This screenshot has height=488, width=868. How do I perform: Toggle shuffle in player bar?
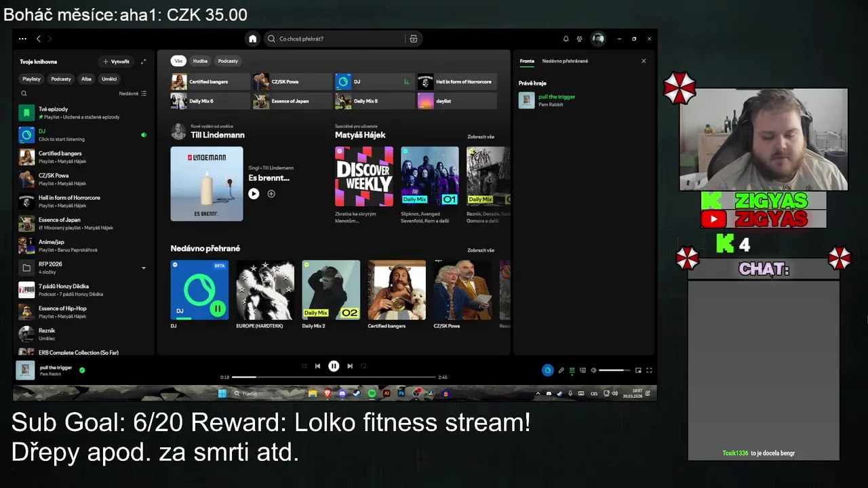click(x=304, y=366)
